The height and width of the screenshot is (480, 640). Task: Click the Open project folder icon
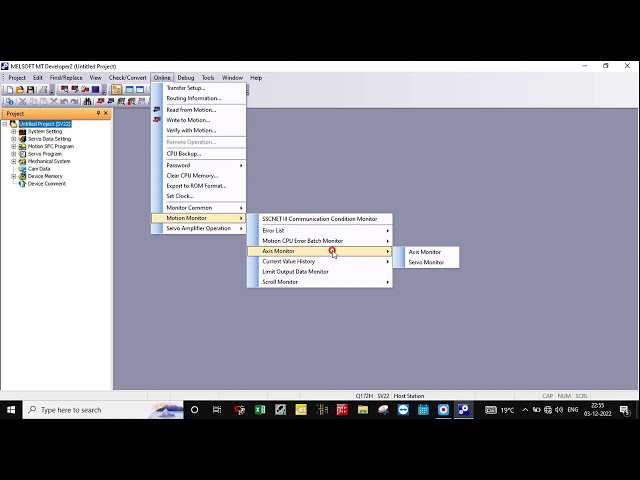click(x=20, y=89)
